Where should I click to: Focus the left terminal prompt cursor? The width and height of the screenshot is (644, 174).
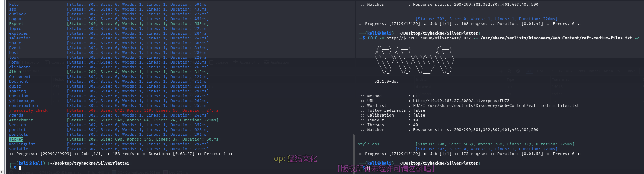(20, 168)
